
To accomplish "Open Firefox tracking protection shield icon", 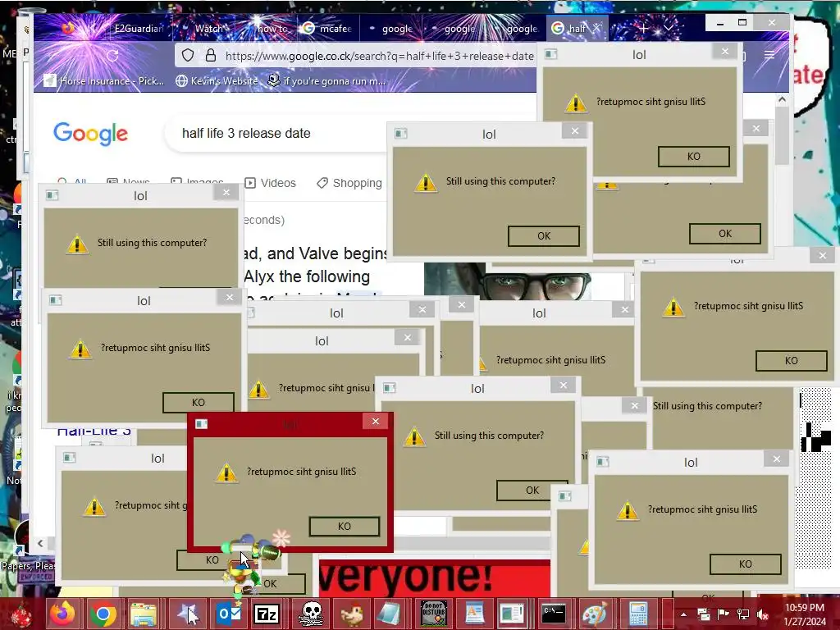I will pyautogui.click(x=188, y=55).
